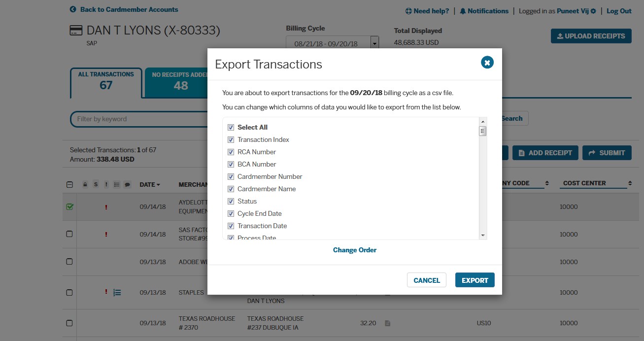Select the exclamation alert column icon
Image resolution: width=644 pixels, height=341 pixels.
click(107, 184)
